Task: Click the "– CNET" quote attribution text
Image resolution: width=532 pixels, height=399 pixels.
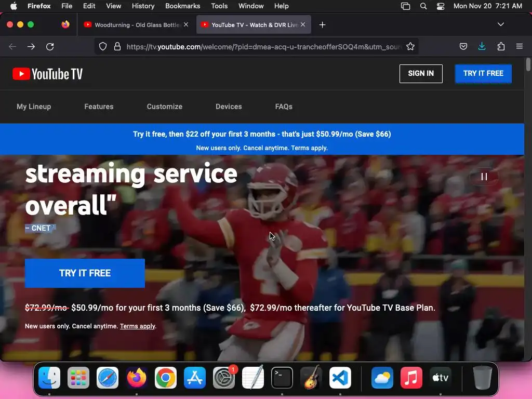Action: pos(37,228)
